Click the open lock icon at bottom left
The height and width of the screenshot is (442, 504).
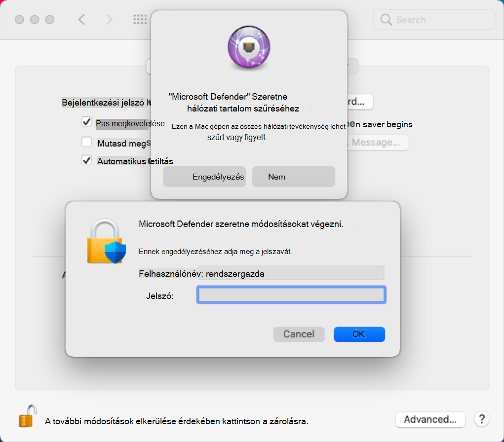click(28, 416)
